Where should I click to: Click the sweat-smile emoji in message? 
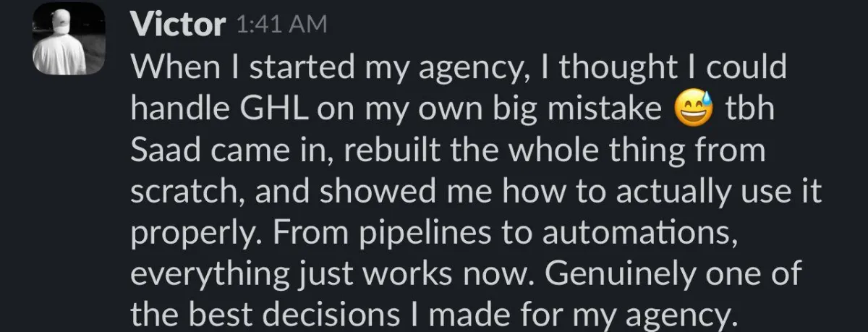[693, 110]
